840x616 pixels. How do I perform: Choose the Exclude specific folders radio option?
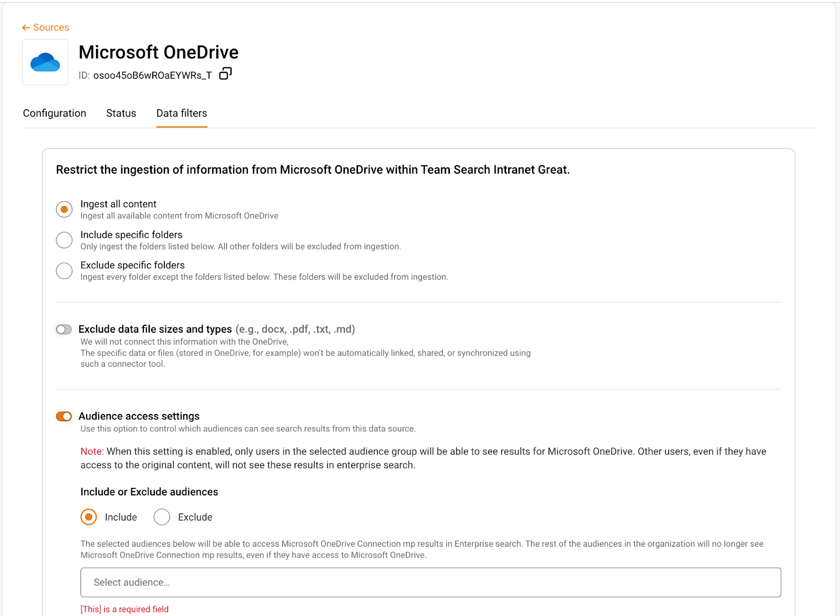(x=64, y=271)
